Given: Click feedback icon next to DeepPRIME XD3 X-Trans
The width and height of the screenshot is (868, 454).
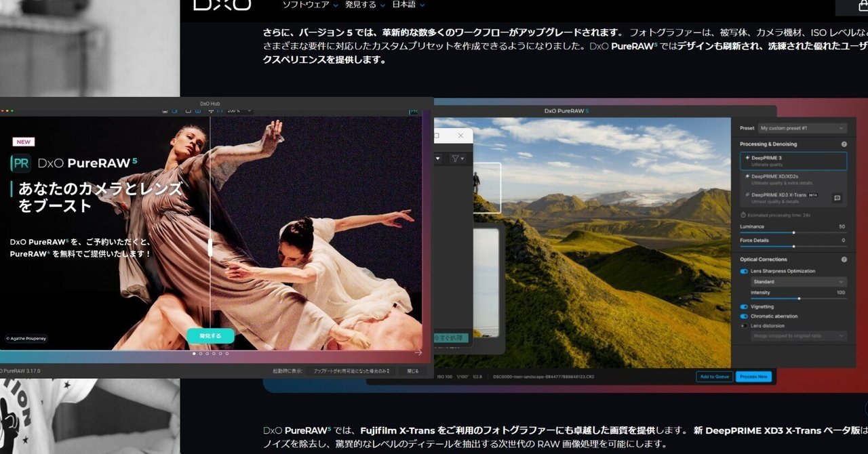Looking at the screenshot, I should pyautogui.click(x=836, y=198).
